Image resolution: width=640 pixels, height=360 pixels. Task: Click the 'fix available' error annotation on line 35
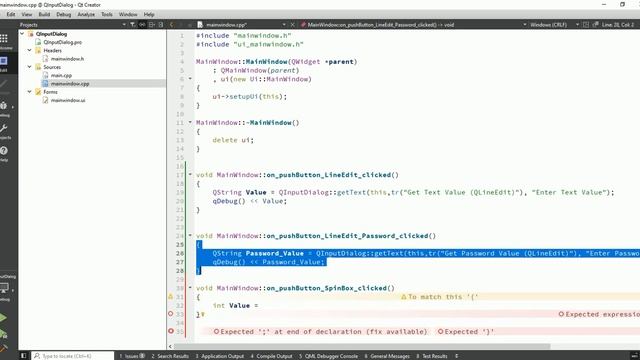[320, 331]
